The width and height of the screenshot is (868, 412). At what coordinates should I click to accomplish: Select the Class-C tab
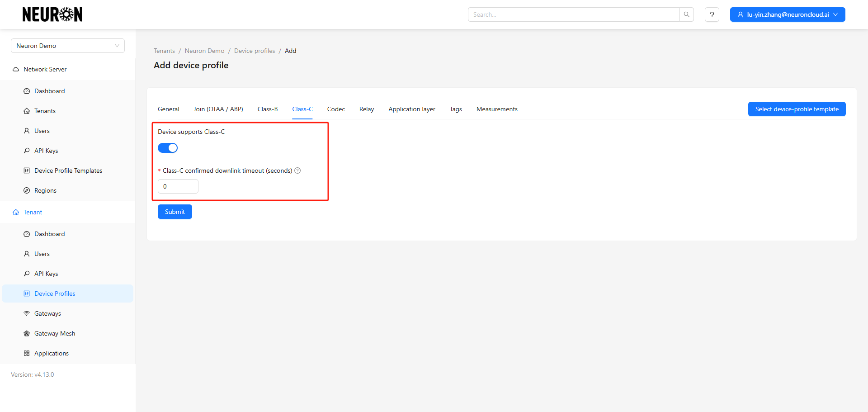(x=302, y=109)
